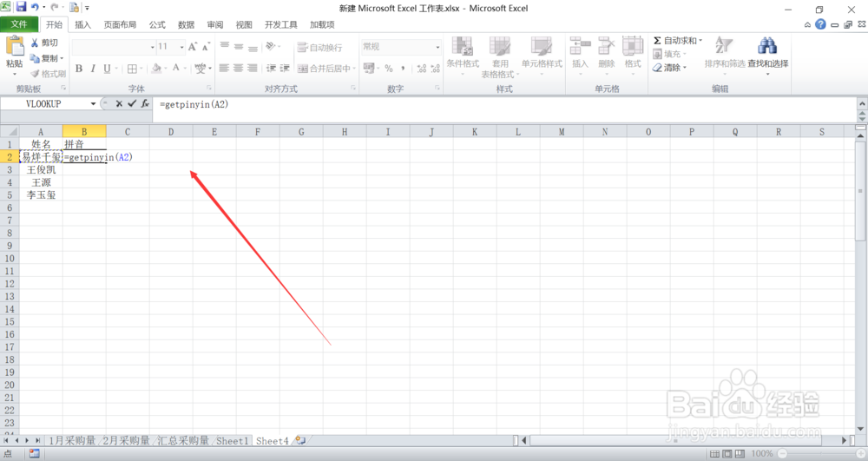Screen dimensions: 868x461
Task: Click Merge and Center (合并后居中) button
Action: click(326, 68)
